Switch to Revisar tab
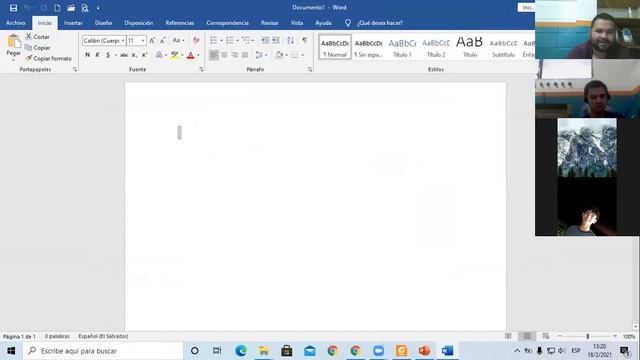This screenshot has width=640, height=360. [x=270, y=23]
